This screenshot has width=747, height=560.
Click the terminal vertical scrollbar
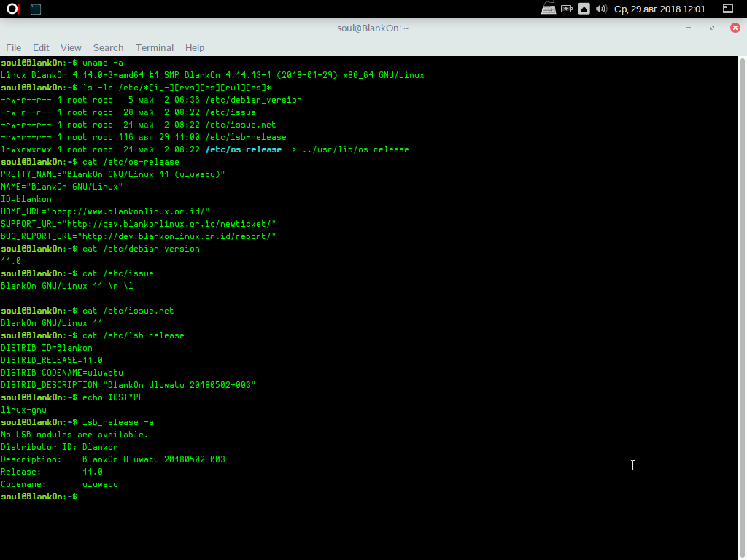pyautogui.click(x=742, y=308)
